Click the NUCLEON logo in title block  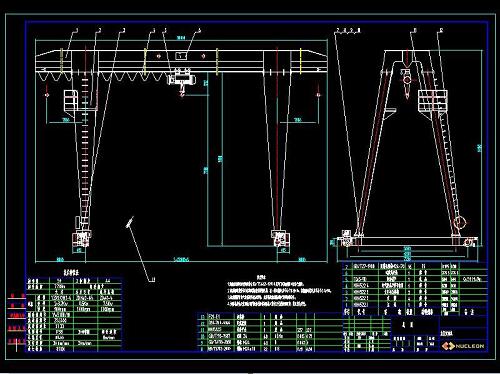463,346
